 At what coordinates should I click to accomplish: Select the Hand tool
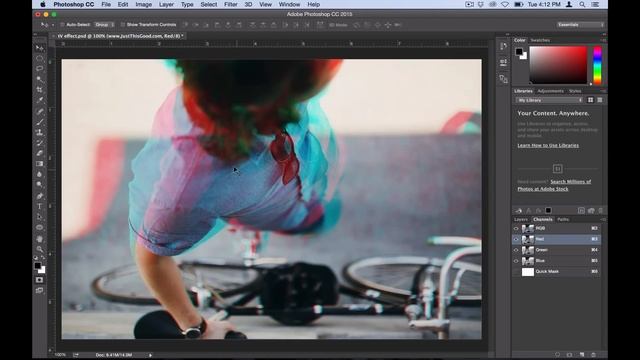(x=40, y=239)
